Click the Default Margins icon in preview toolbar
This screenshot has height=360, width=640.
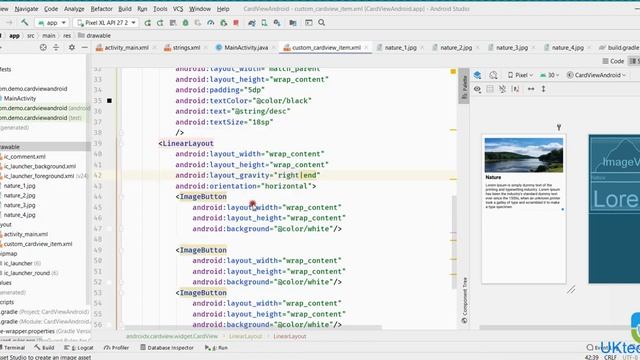click(x=516, y=89)
